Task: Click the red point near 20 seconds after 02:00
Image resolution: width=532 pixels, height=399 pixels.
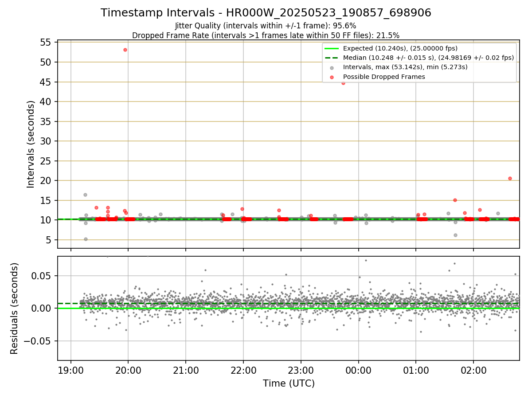Action: click(x=510, y=178)
